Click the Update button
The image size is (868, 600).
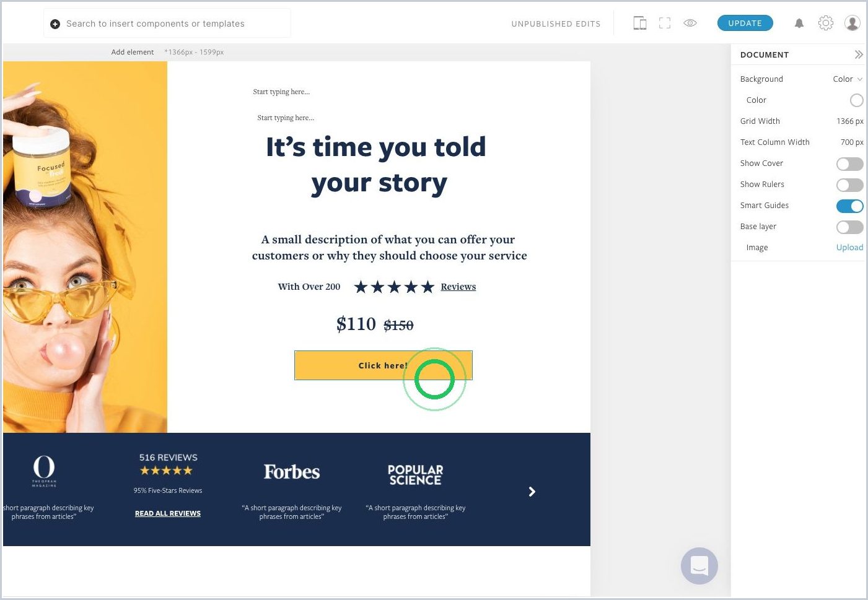[x=745, y=23]
